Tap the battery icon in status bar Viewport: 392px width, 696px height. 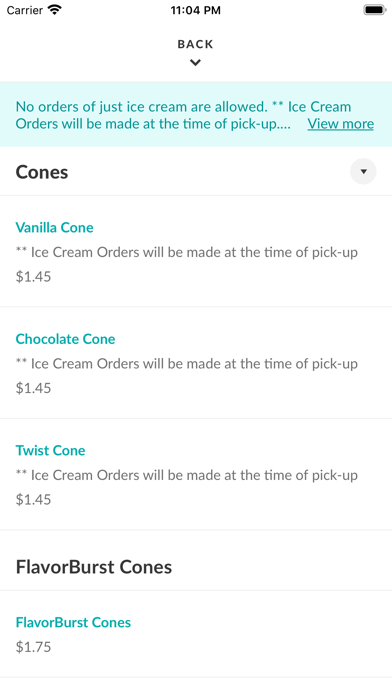tap(375, 10)
